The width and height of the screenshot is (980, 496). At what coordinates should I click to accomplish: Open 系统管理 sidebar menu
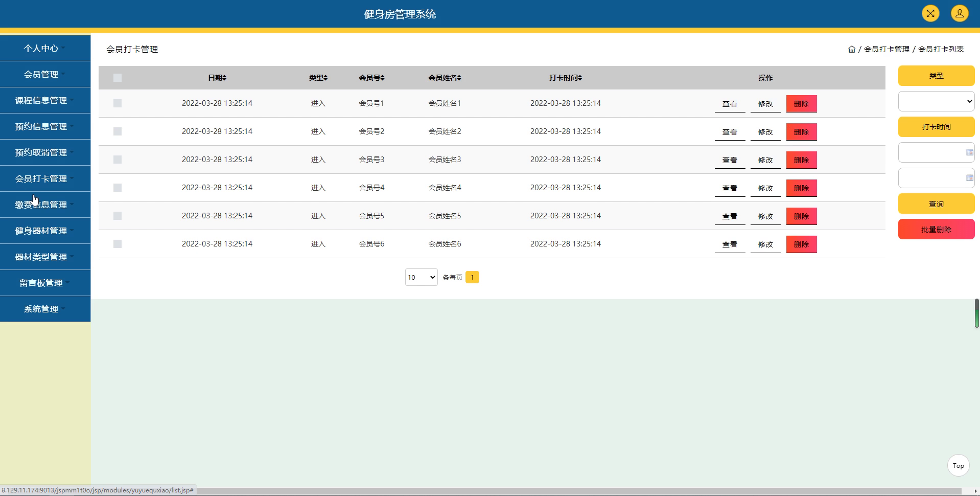(45, 309)
